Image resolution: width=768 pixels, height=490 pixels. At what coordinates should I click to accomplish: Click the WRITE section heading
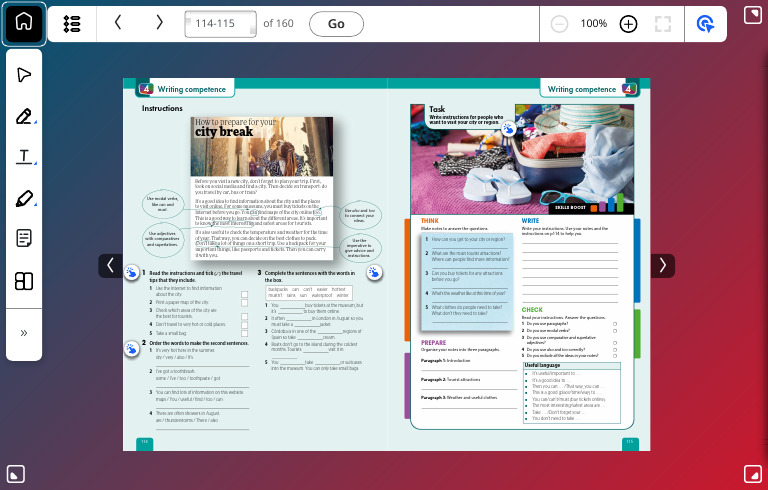(x=530, y=221)
